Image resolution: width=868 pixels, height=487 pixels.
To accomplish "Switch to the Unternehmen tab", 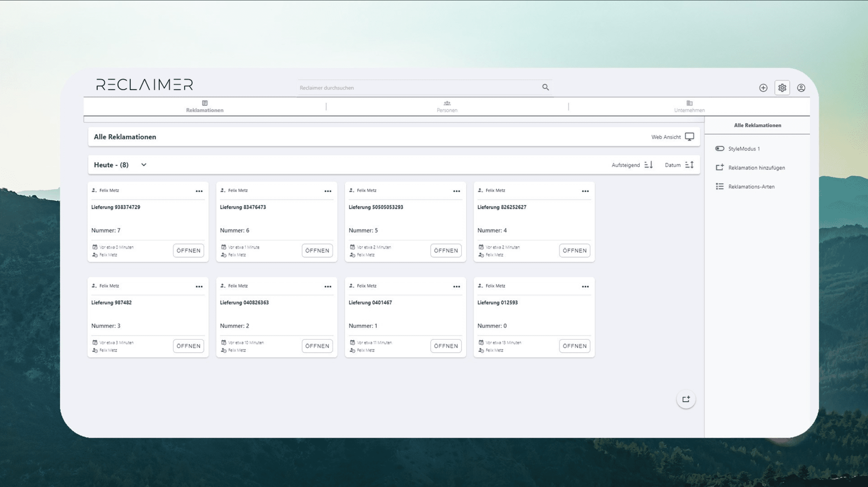I will click(x=689, y=107).
